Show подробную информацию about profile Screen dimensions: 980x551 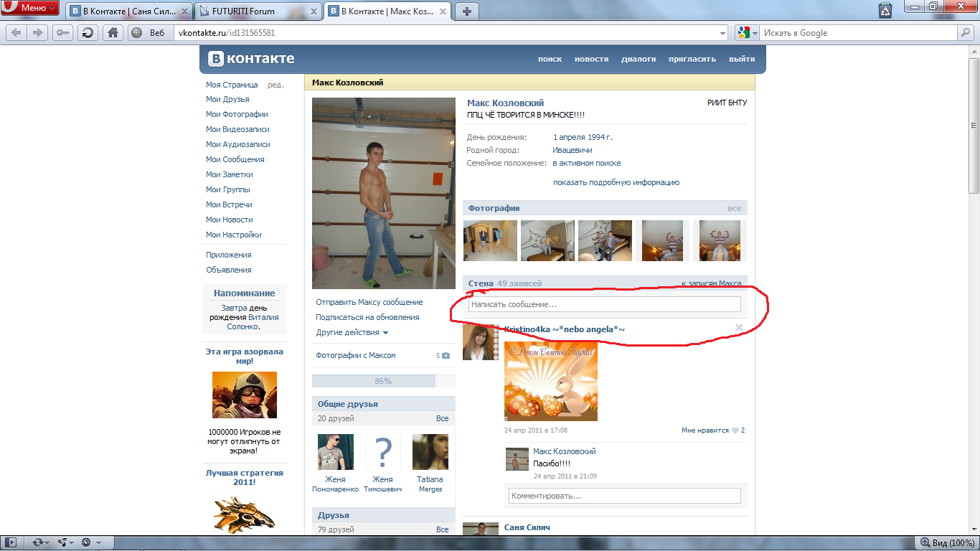(x=616, y=182)
